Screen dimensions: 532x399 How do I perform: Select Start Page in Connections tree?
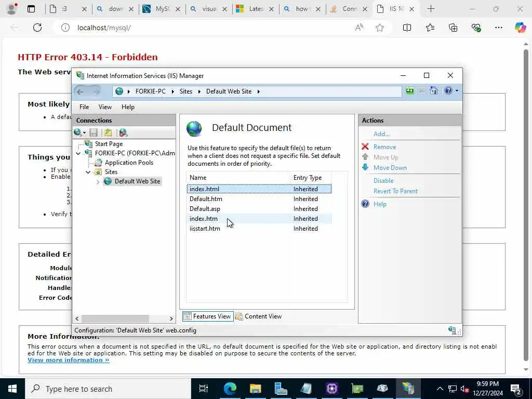click(x=109, y=144)
